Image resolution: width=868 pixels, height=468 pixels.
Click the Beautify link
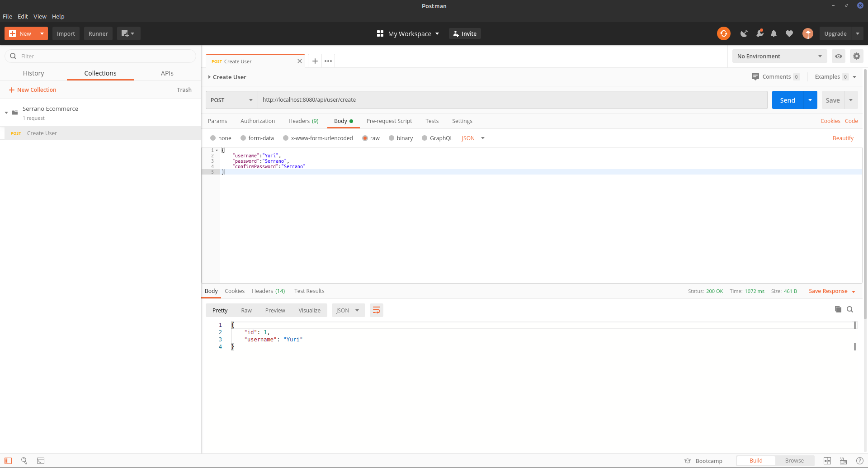point(843,138)
